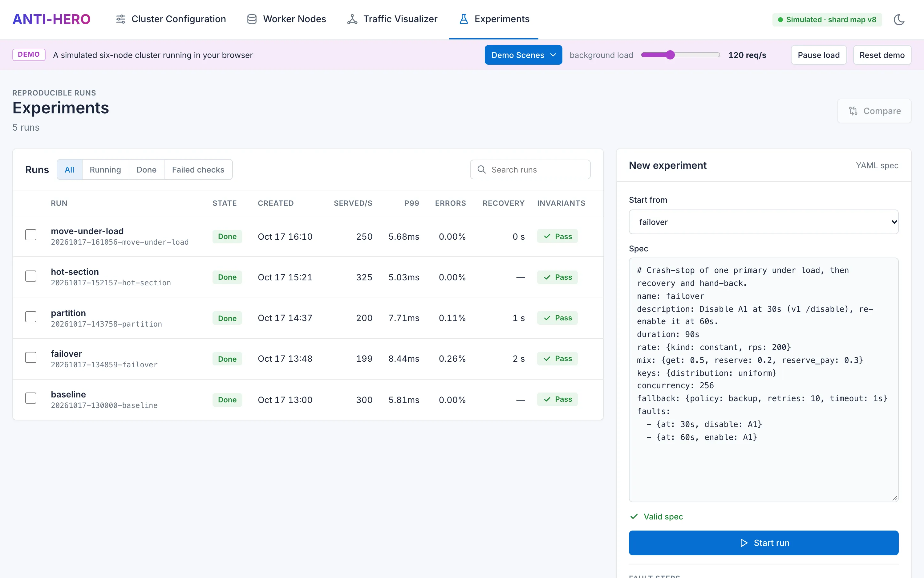The width and height of the screenshot is (924, 578).
Task: Click the Cluster Configuration sliders icon
Action: point(121,19)
